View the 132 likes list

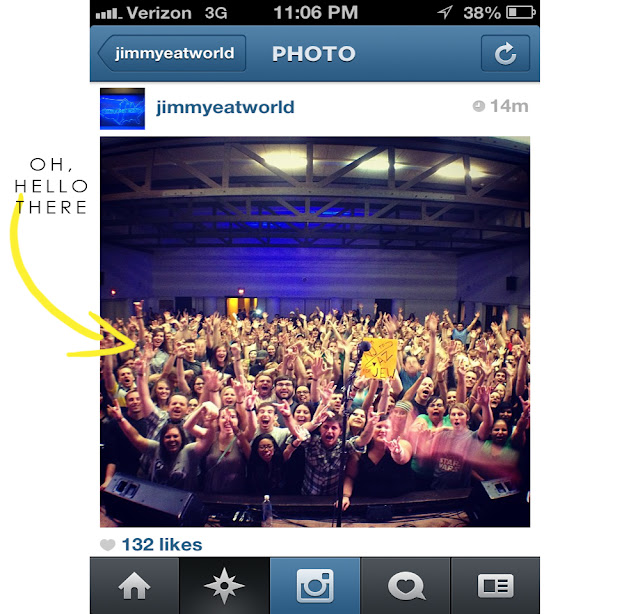coord(162,545)
